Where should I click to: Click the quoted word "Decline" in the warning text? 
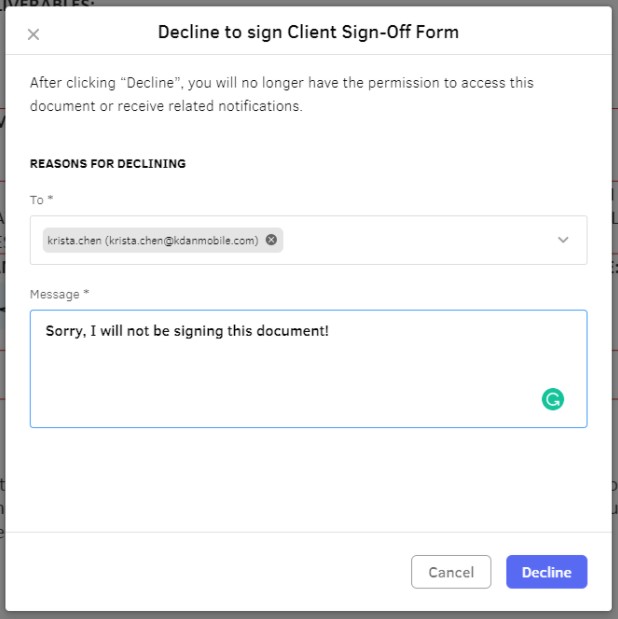coord(150,83)
